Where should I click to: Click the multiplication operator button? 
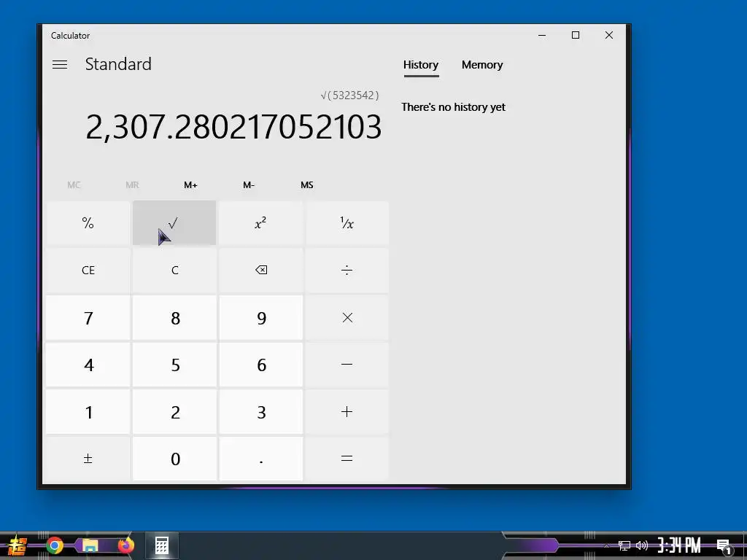(347, 318)
